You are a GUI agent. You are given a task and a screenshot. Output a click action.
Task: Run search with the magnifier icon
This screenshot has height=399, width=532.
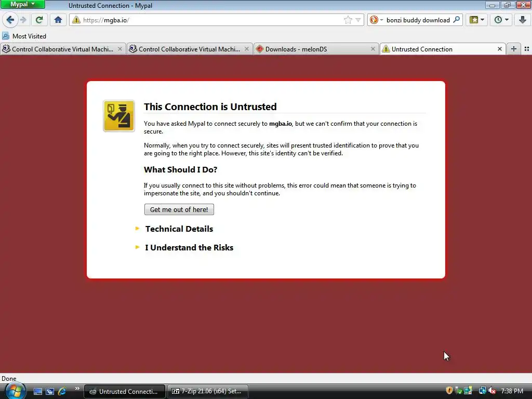[x=456, y=20]
